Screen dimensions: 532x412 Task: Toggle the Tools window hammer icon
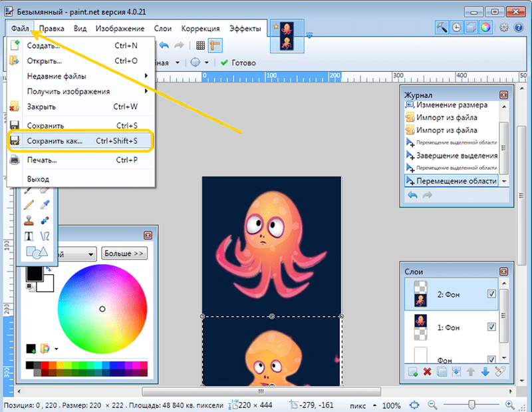pyautogui.click(x=442, y=27)
